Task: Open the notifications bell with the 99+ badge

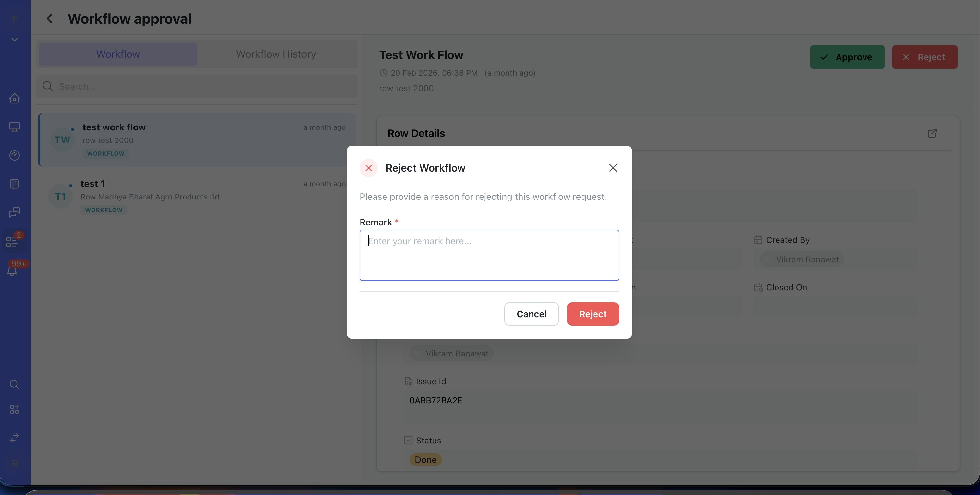Action: (x=13, y=271)
